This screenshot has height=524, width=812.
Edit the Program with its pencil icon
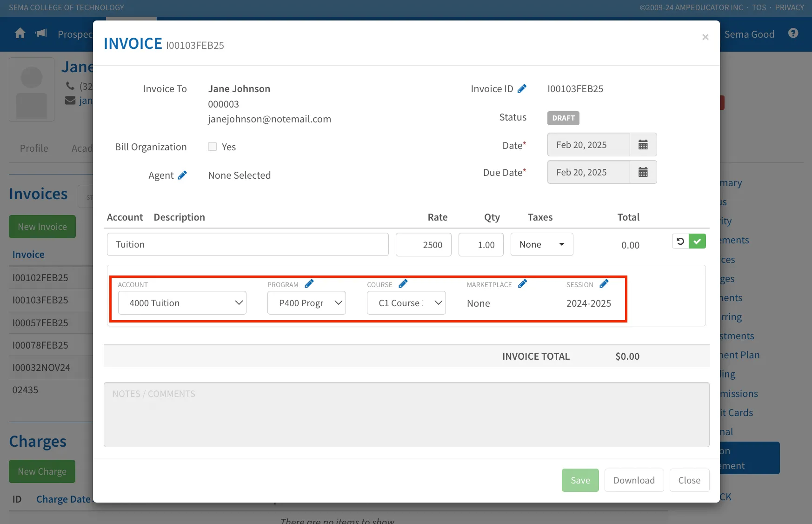pos(309,284)
